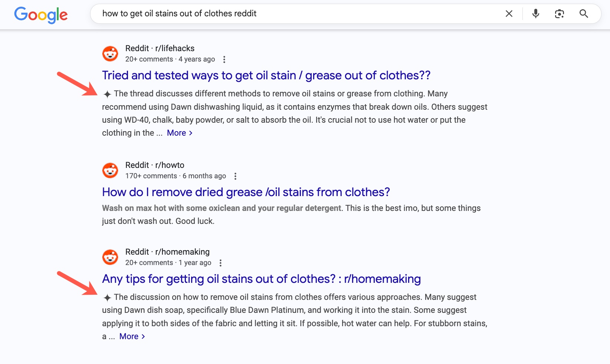Viewport: 610px width, 364px height.
Task: Click the Reddit · r/lifehacks source label
Action: [x=159, y=48]
